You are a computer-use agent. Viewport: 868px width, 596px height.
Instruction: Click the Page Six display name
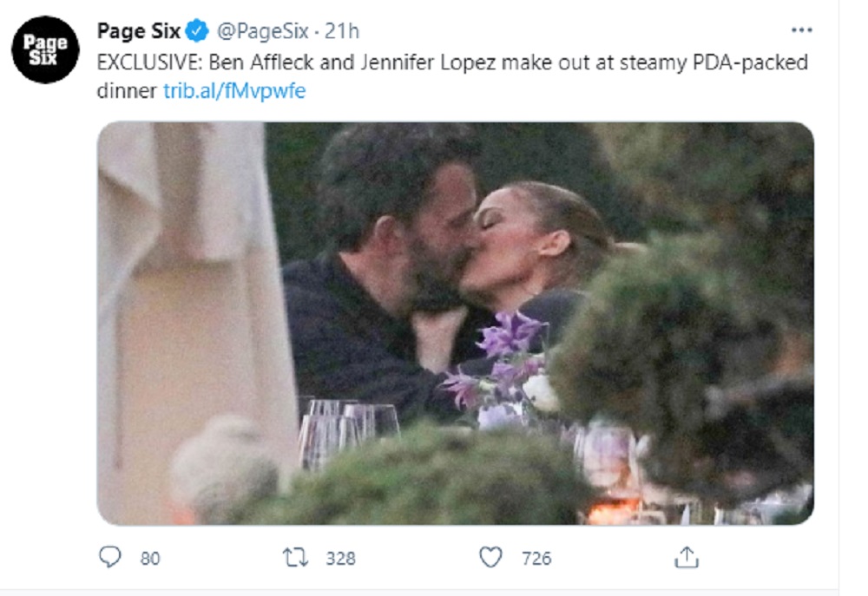(x=137, y=28)
